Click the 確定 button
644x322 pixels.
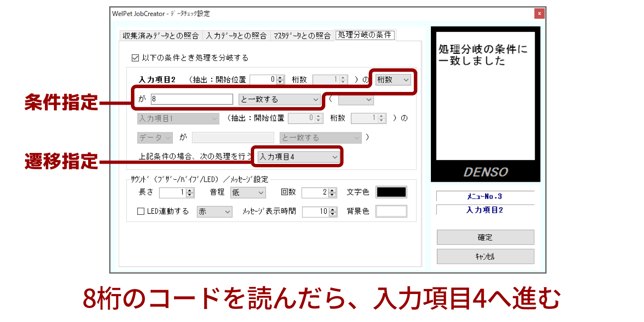click(x=486, y=237)
